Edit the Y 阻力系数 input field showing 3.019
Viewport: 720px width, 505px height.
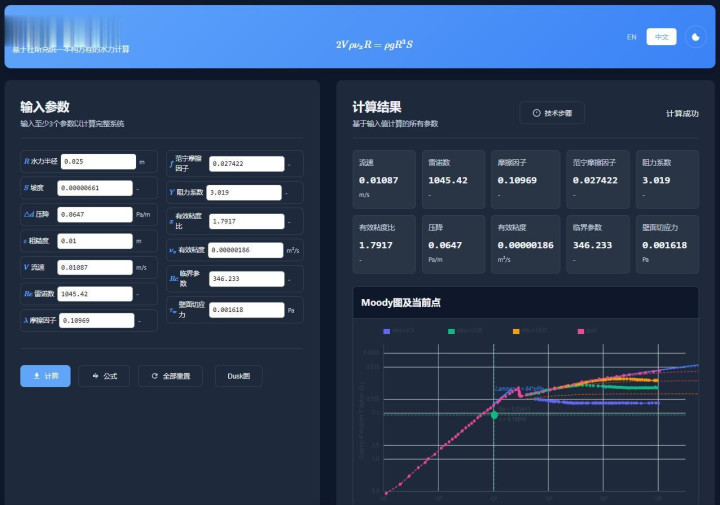pos(244,192)
